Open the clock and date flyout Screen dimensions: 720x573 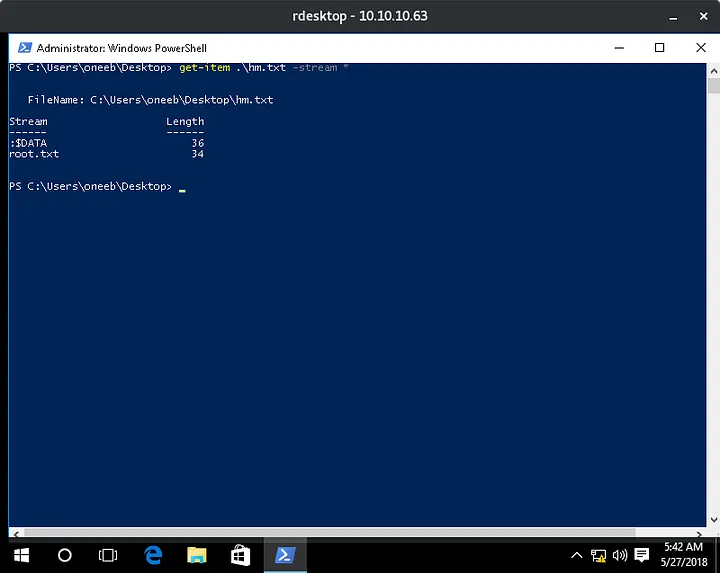tap(682, 555)
